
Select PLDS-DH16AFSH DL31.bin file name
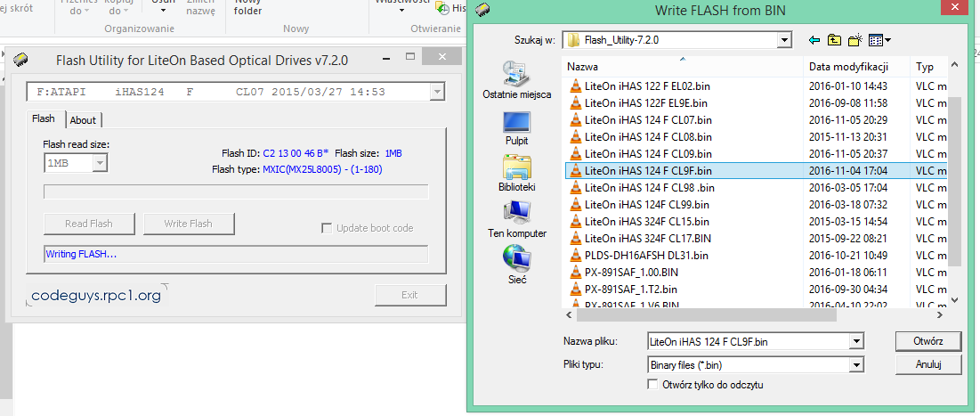[646, 256]
